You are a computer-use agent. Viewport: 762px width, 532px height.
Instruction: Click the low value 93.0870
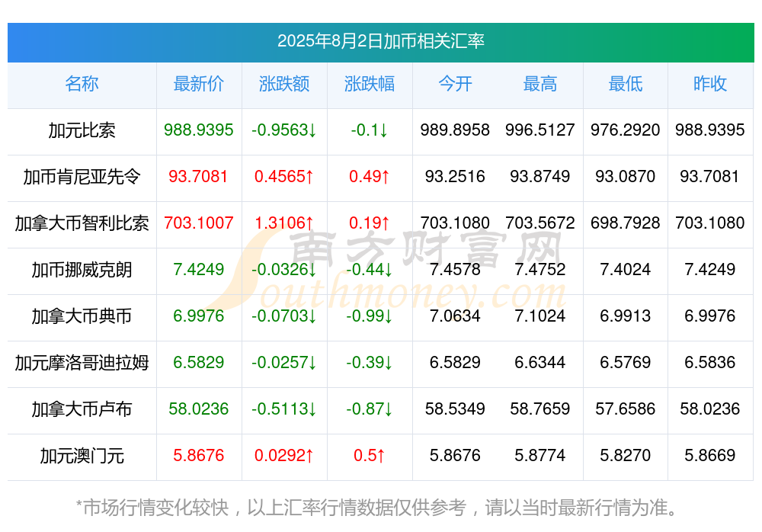point(626,177)
